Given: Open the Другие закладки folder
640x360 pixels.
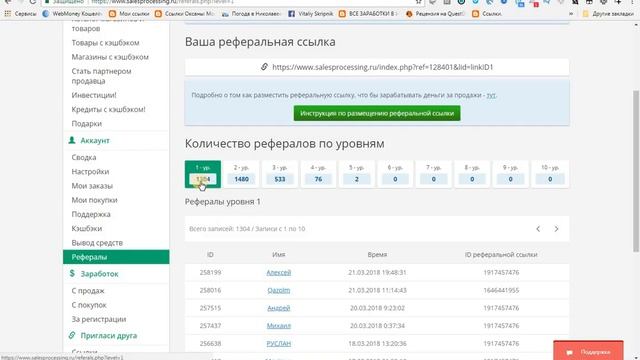Looking at the screenshot, I should click(609, 13).
